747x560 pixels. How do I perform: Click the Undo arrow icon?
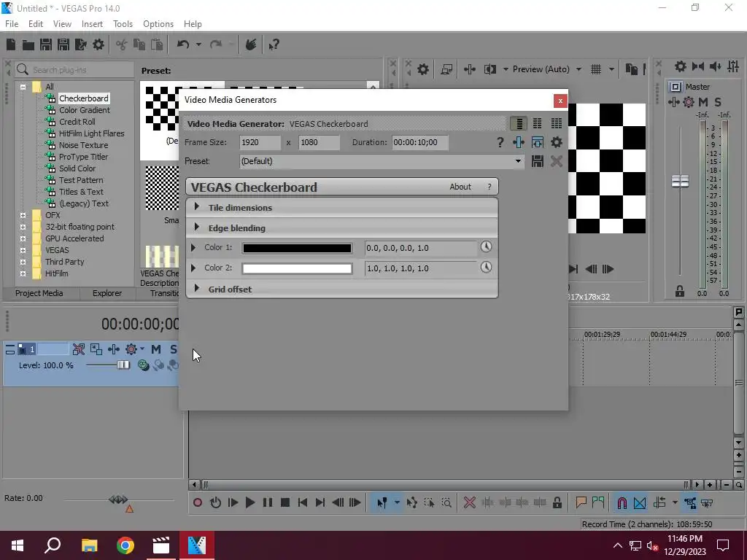(183, 44)
